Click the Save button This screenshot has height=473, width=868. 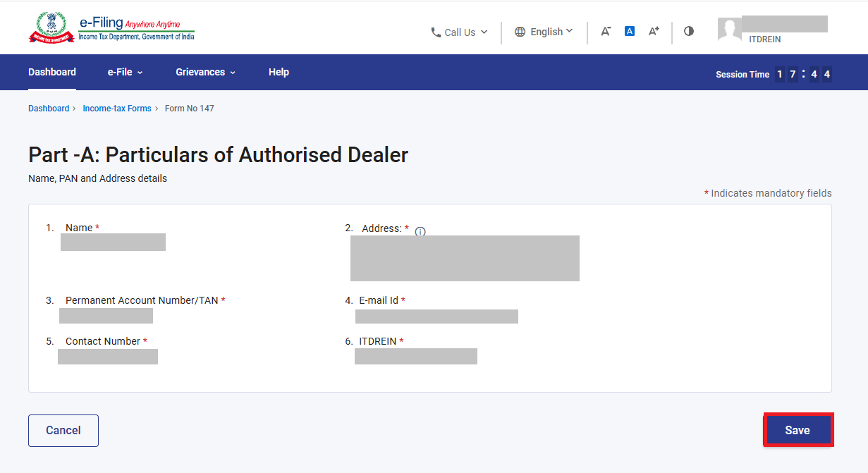[x=797, y=430]
